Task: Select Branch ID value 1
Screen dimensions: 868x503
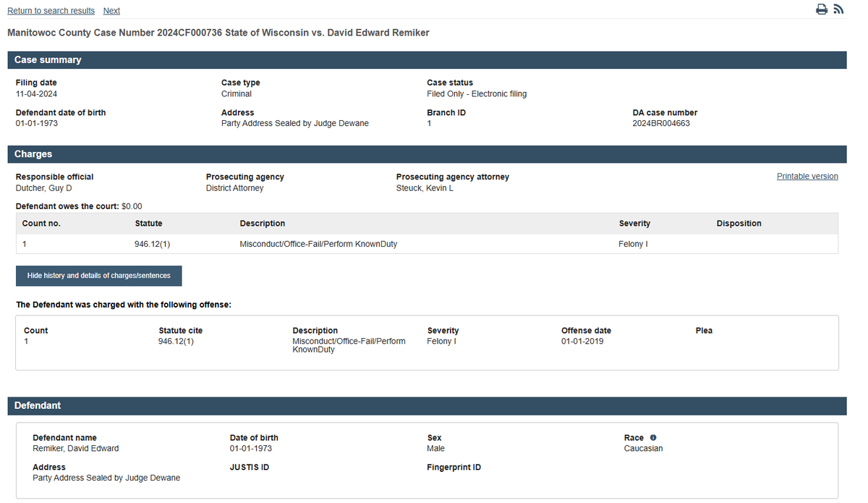Action: [429, 124]
